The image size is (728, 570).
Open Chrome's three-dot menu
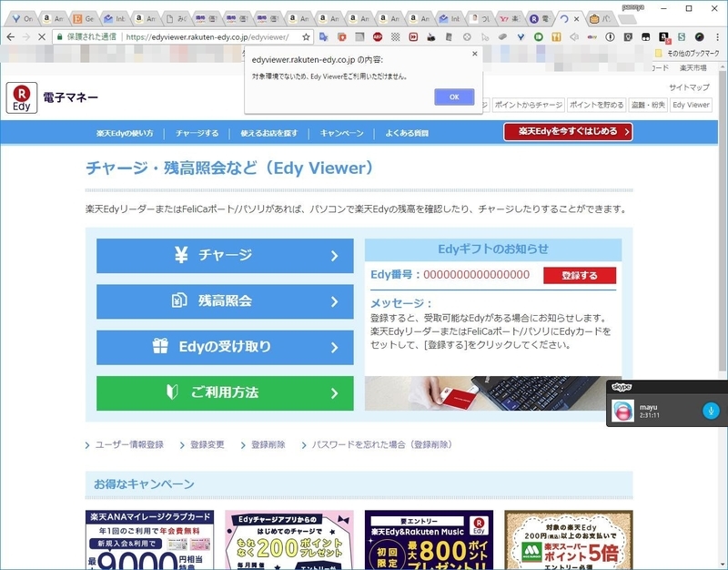click(x=717, y=36)
